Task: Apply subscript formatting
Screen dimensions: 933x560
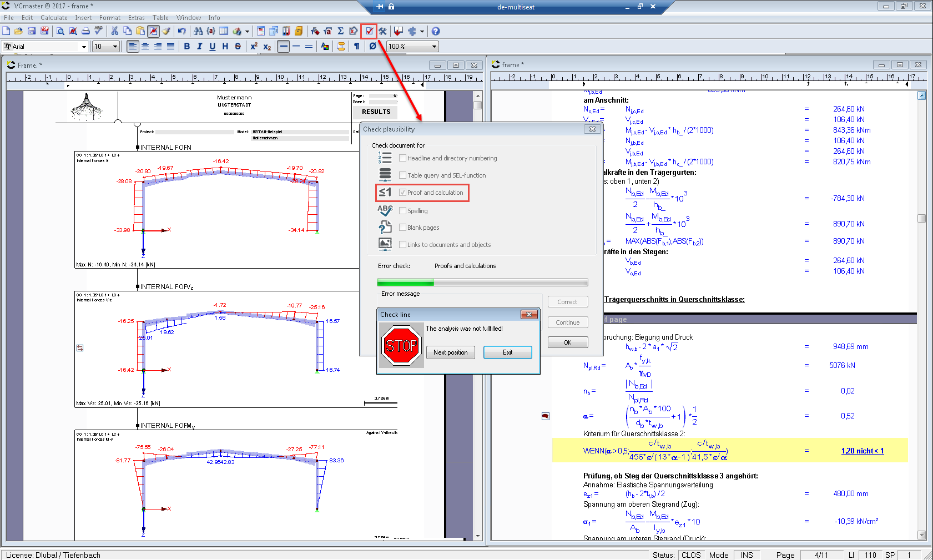Action: pyautogui.click(x=267, y=47)
